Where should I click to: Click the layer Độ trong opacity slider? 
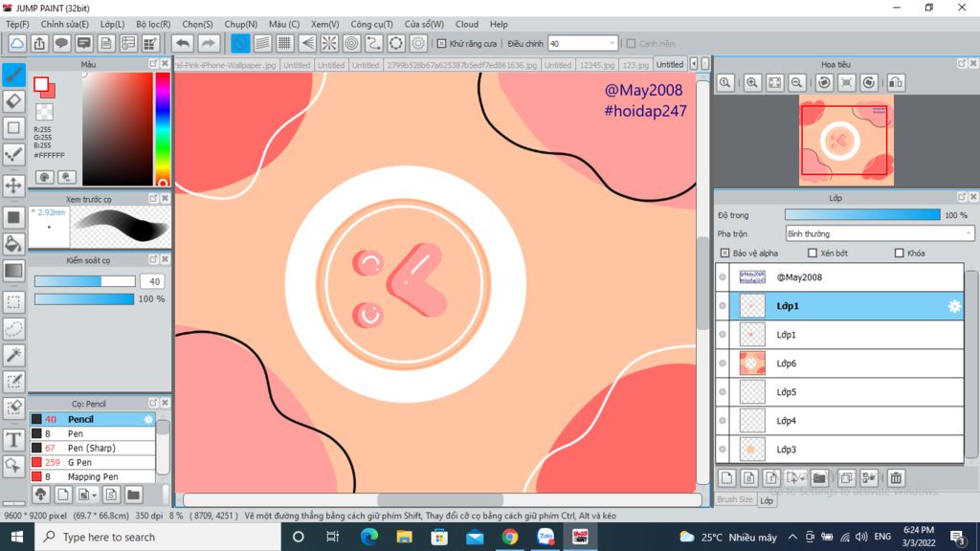click(x=862, y=215)
